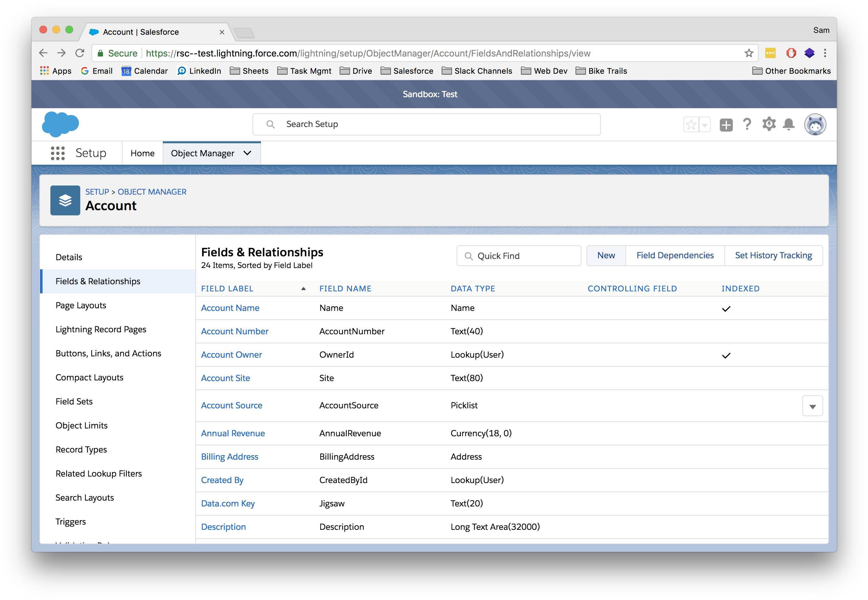Open the help question mark icon
The height and width of the screenshot is (600, 868).
click(747, 124)
